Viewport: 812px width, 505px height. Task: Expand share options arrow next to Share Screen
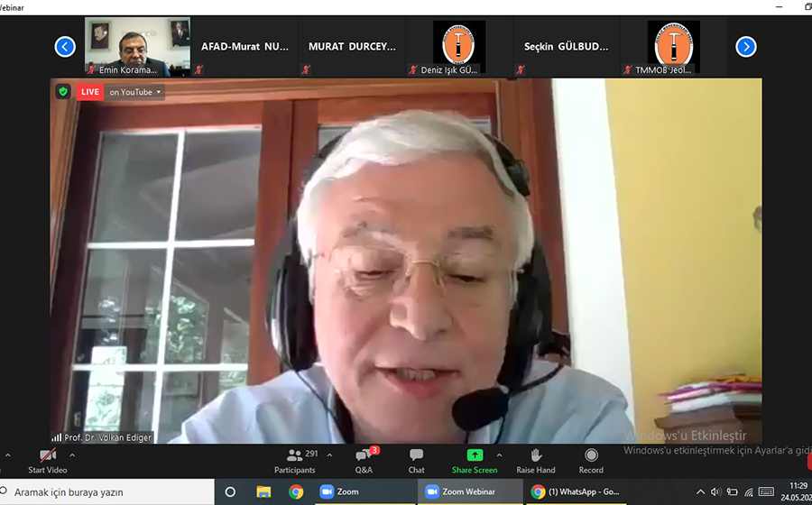(x=499, y=455)
